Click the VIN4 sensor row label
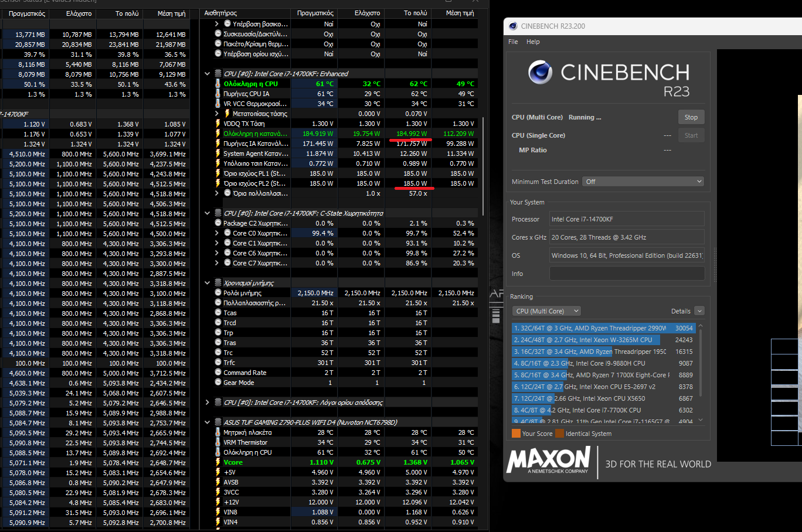Image resolution: width=802 pixels, height=532 pixels. (x=230, y=522)
